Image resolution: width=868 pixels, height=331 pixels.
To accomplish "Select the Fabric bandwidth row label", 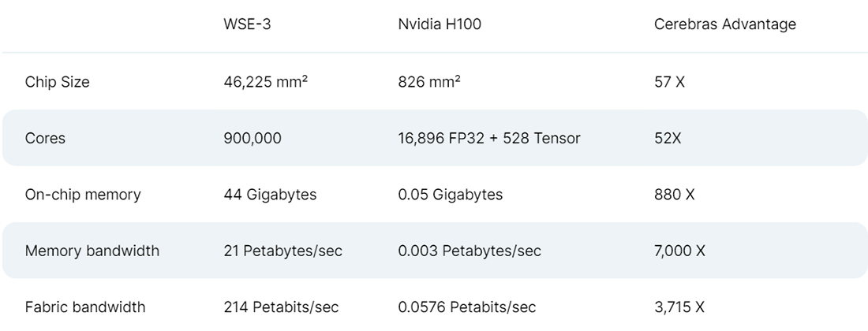I will coord(84,307).
